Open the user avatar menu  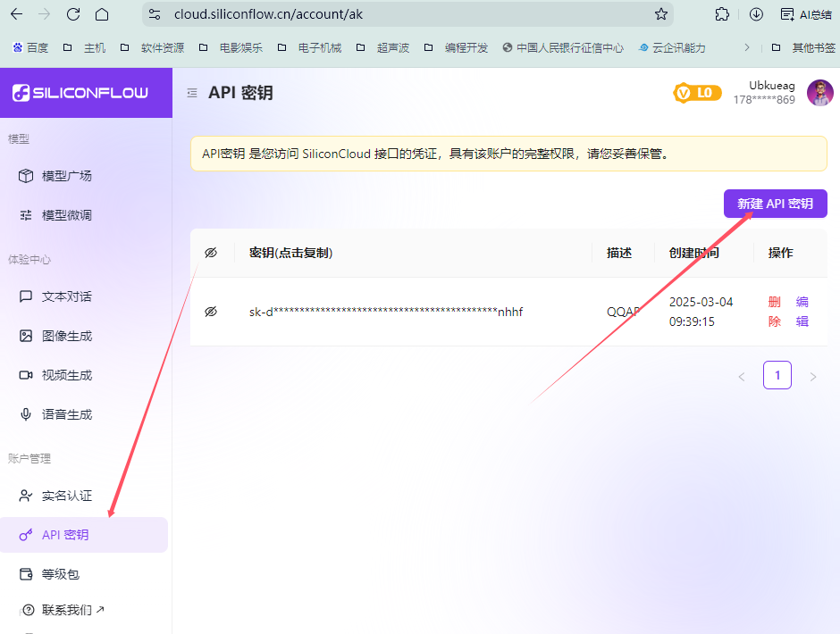[819, 93]
